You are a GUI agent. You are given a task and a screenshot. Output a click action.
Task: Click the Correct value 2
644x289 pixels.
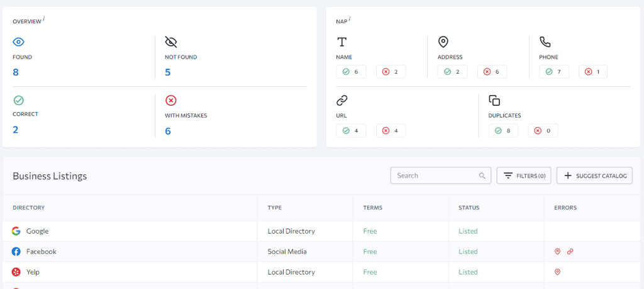point(16,130)
